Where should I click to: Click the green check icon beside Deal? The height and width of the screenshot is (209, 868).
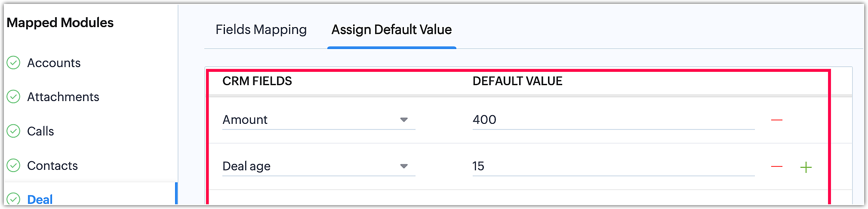[x=14, y=199]
